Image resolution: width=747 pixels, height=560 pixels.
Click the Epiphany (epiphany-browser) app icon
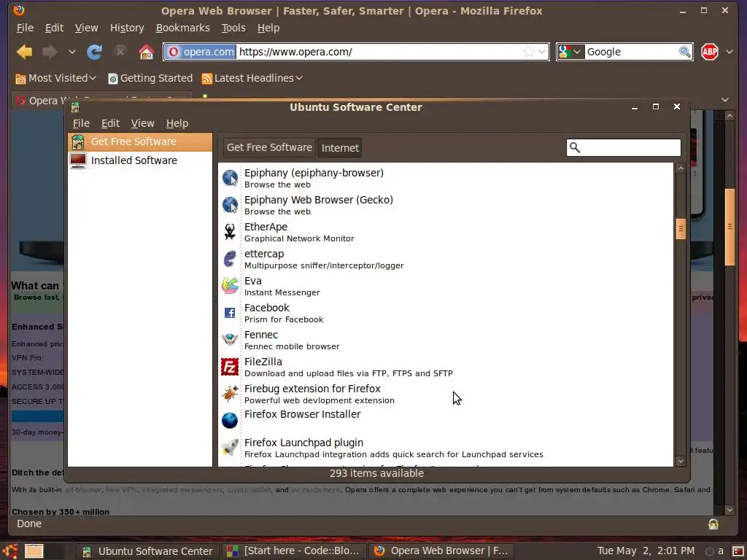click(x=230, y=178)
